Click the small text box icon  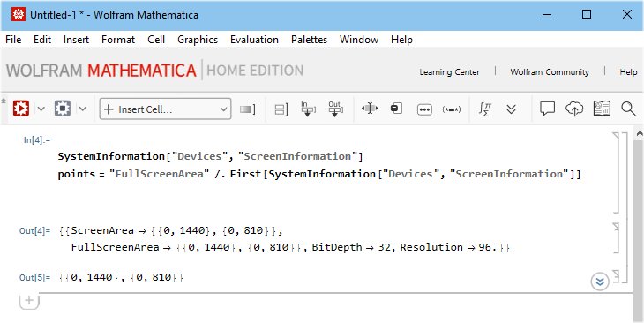(x=396, y=109)
